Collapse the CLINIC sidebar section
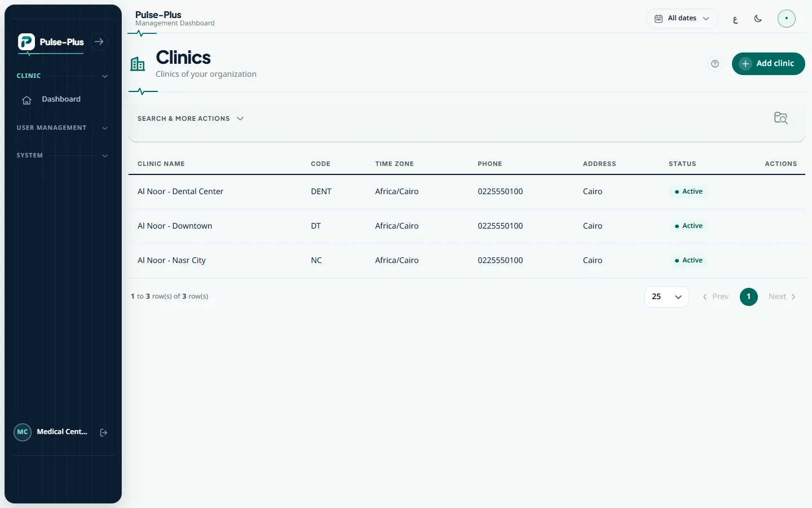This screenshot has height=508, width=812. click(63, 76)
